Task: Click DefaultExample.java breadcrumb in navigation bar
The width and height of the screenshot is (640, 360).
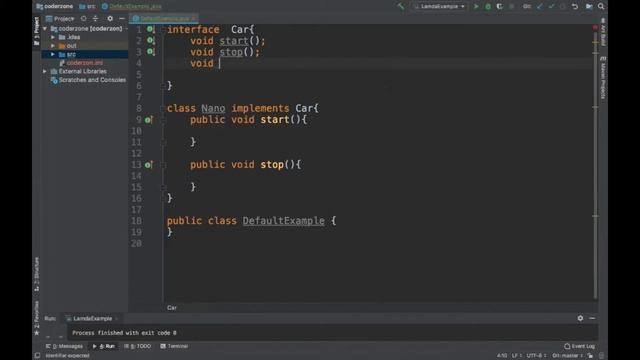Action: (x=131, y=6)
